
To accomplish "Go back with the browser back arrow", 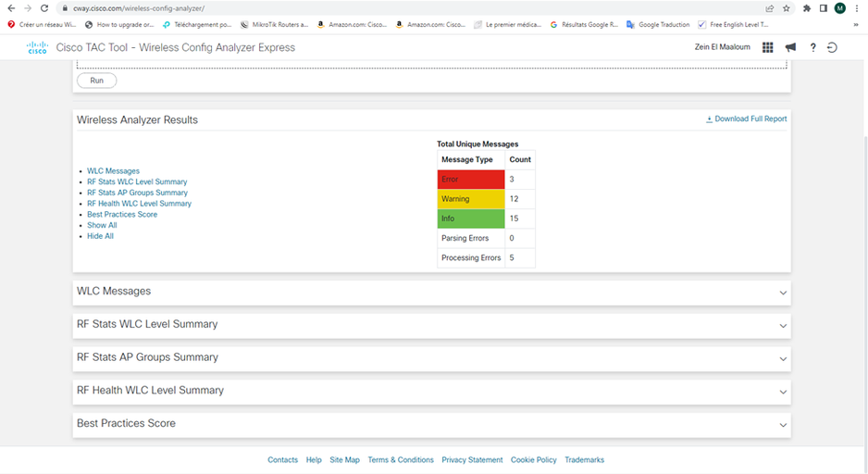I will [x=11, y=8].
